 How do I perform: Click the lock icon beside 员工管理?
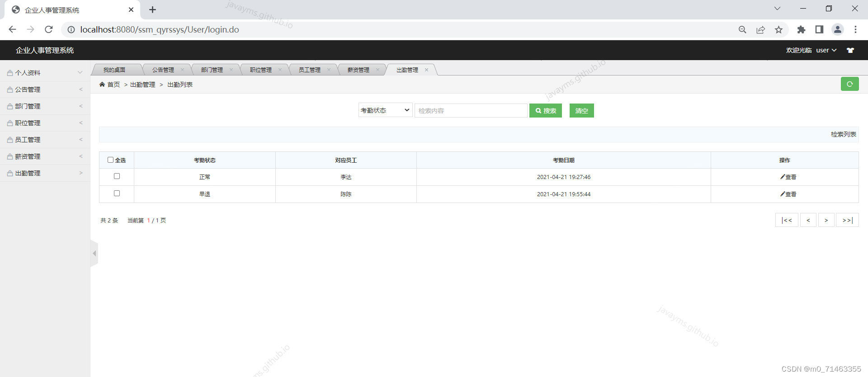coord(10,140)
